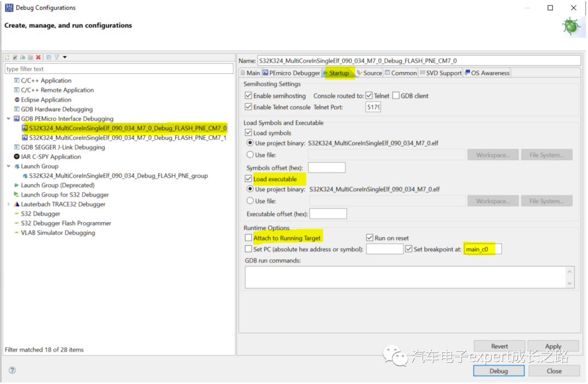The height and width of the screenshot is (384, 588).
Task: Delete selected configuration with red X icon
Action: tap(38, 57)
